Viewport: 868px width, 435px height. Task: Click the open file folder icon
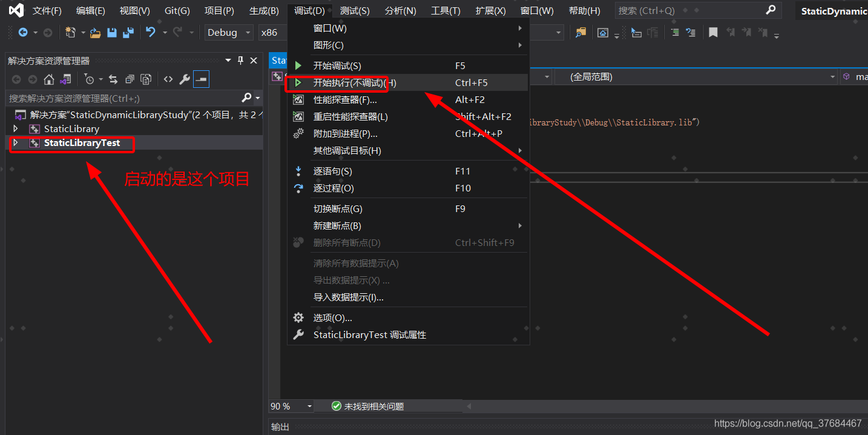pyautogui.click(x=95, y=33)
